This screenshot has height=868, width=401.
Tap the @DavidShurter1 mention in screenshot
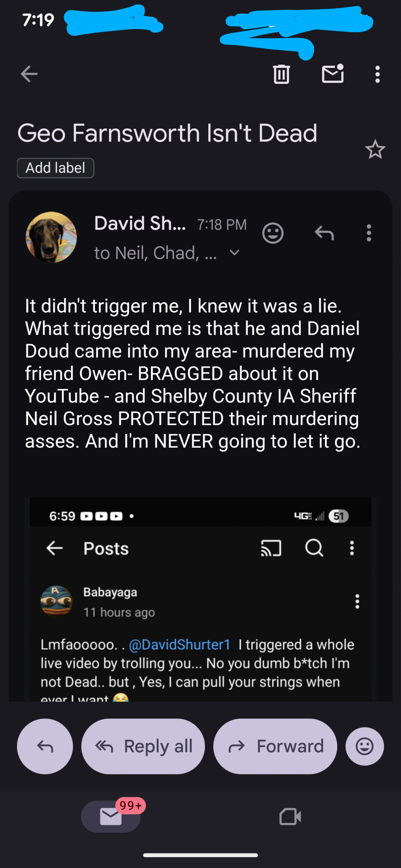coord(180,645)
